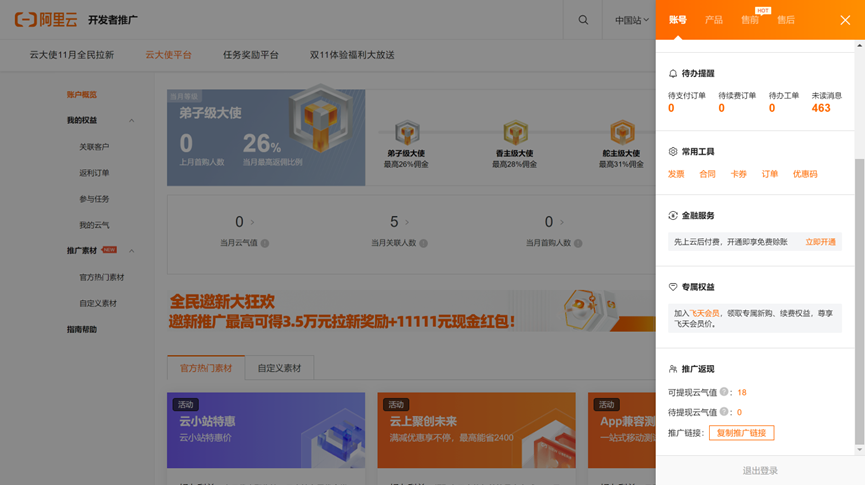Click the Aliyun logo in the header
Viewport: 865px width, 485px height.
46,20
